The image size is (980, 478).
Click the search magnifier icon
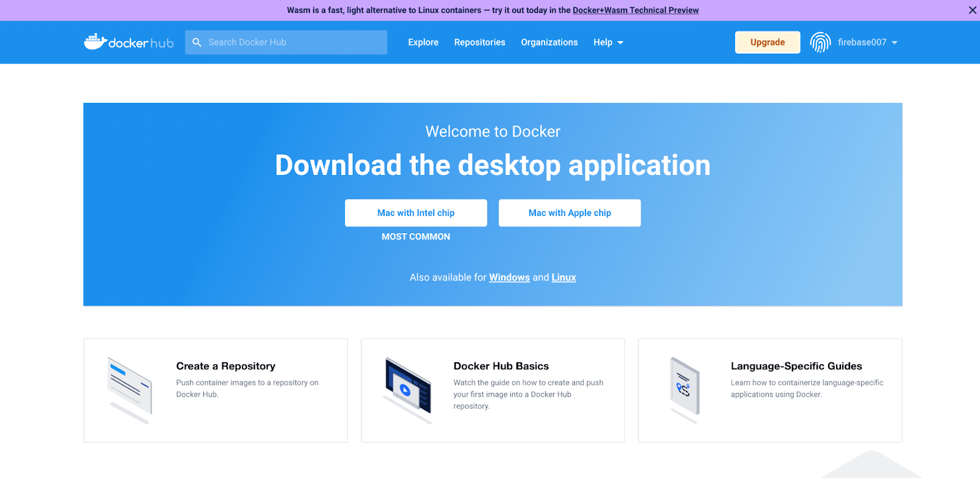pos(197,42)
